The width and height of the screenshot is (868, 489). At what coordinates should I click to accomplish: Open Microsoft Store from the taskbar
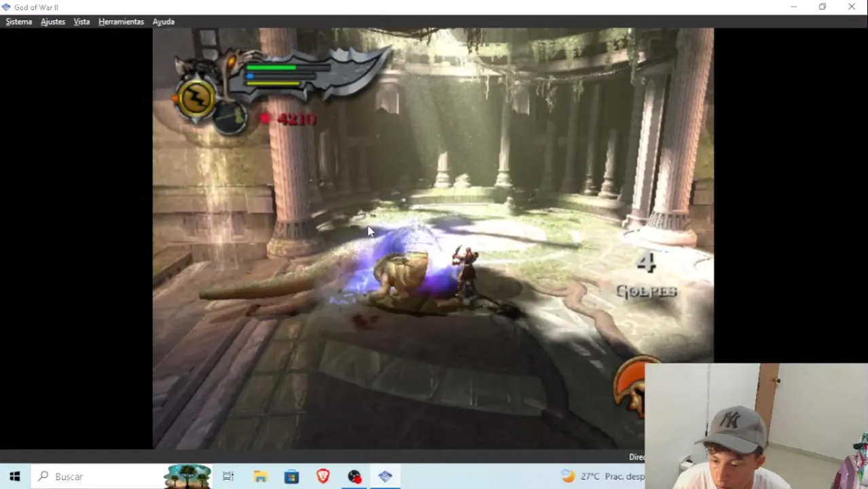291,476
